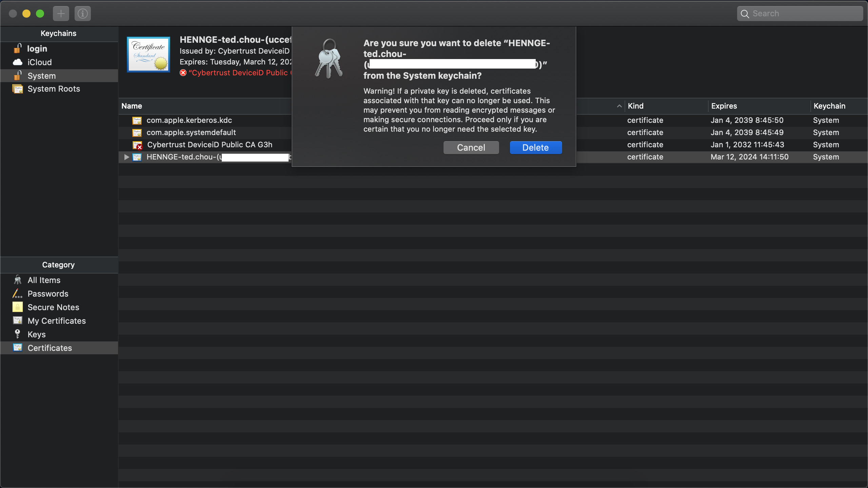Viewport: 868px width, 488px height.
Task: Select the login keychain lock icon
Action: pos(17,49)
